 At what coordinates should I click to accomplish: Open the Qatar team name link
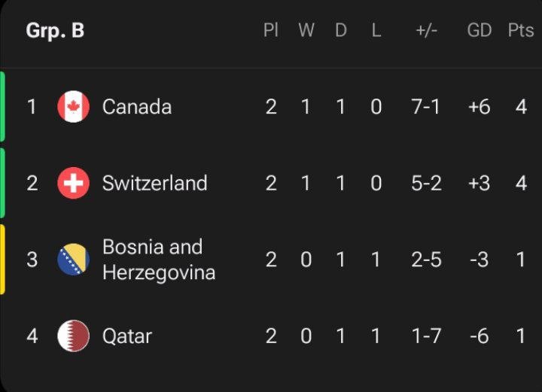pos(127,336)
